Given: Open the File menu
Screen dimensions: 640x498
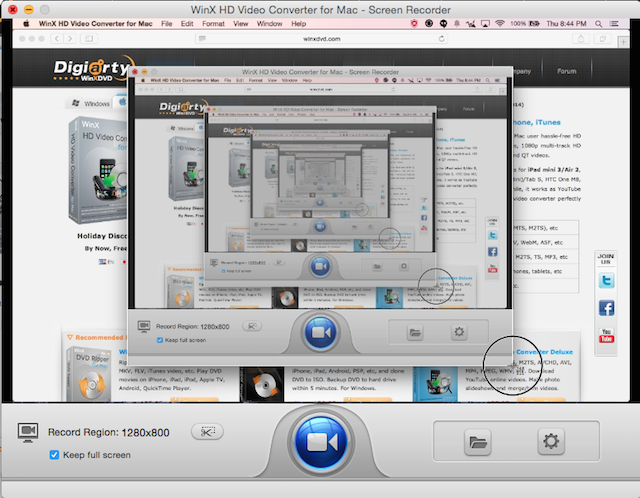Looking at the screenshot, I should [x=167, y=24].
